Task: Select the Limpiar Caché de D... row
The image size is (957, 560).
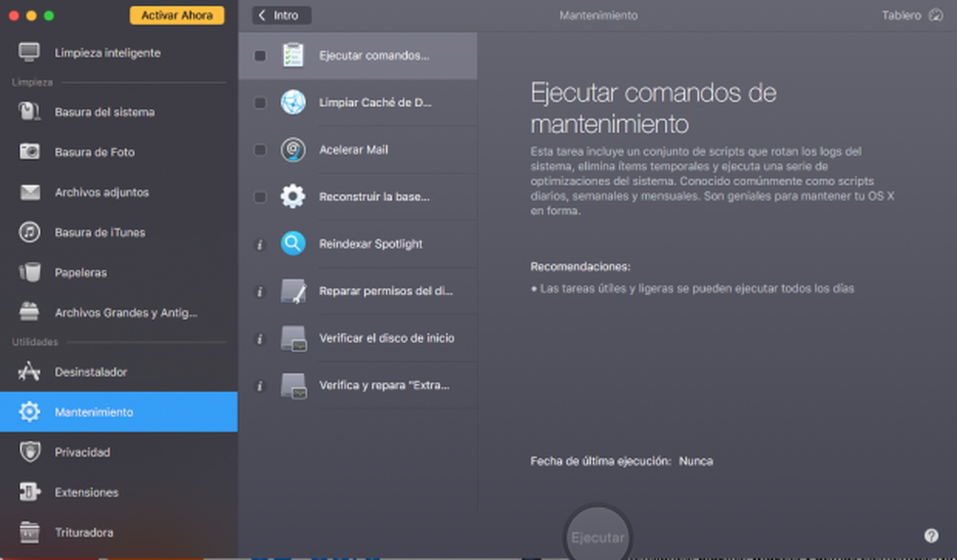Action: pyautogui.click(x=357, y=102)
